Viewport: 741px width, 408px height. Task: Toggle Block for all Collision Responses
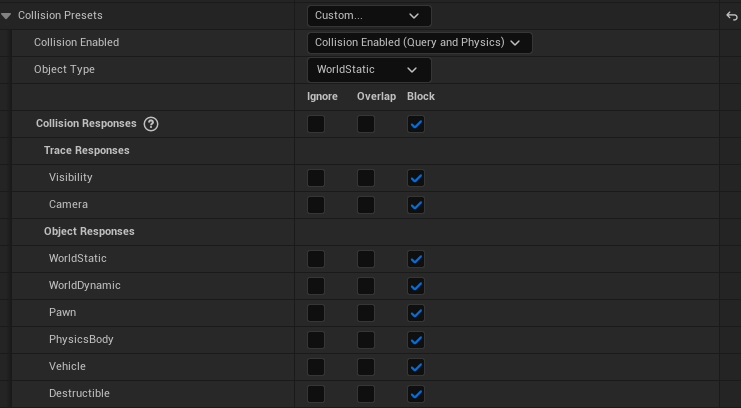[x=416, y=124]
